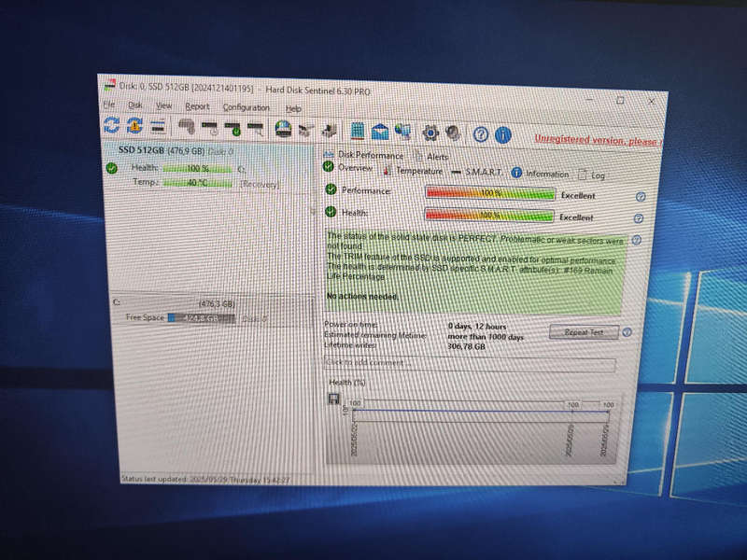Click 'Excellent' next to Performance
The width and height of the screenshot is (747, 560).
578,196
